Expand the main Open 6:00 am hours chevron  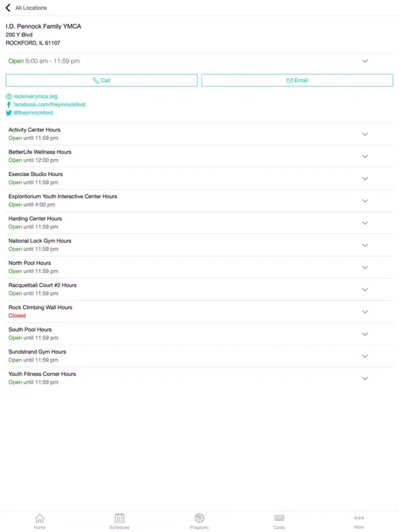pos(365,61)
